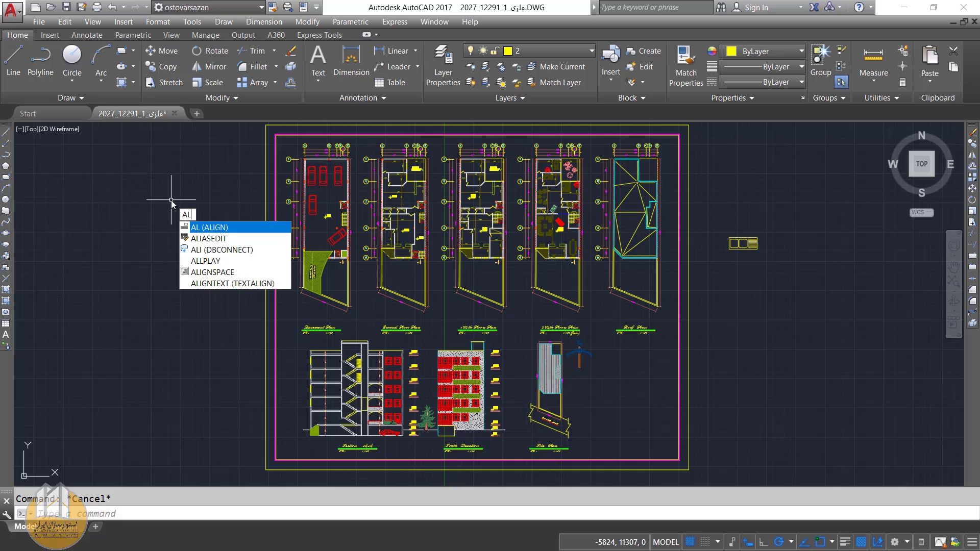The height and width of the screenshot is (551, 980).
Task: Open the workspace ostovarsazan dropdown
Action: click(261, 7)
